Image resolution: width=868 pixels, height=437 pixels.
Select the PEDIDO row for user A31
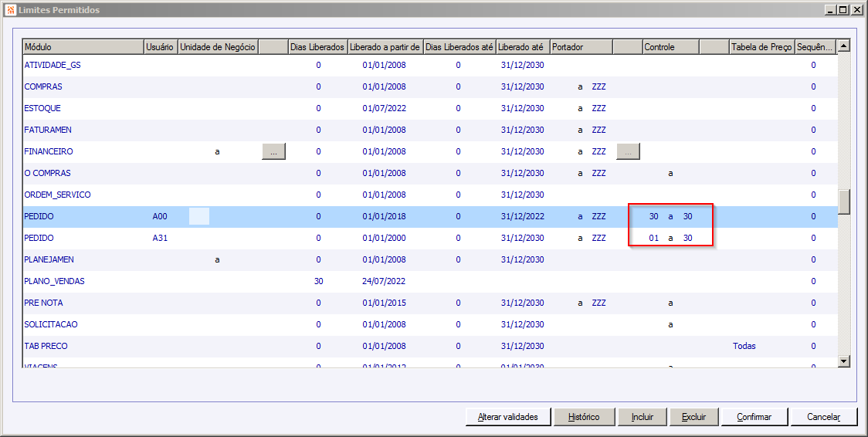(429, 238)
